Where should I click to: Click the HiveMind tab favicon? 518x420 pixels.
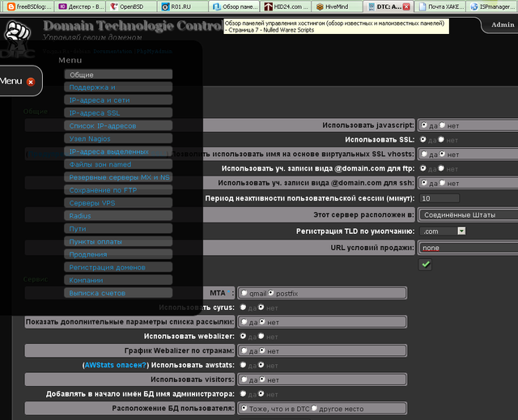320,6
